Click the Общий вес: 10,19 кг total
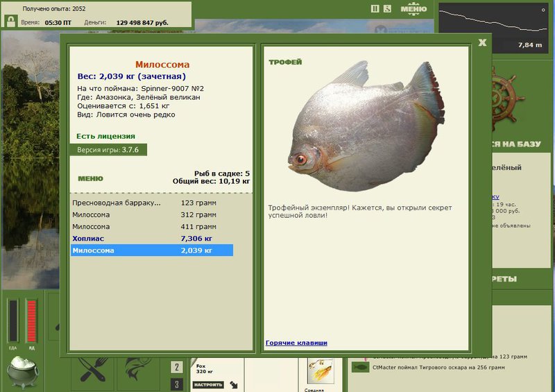Image resolution: width=555 pixels, height=392 pixels. 212,181
